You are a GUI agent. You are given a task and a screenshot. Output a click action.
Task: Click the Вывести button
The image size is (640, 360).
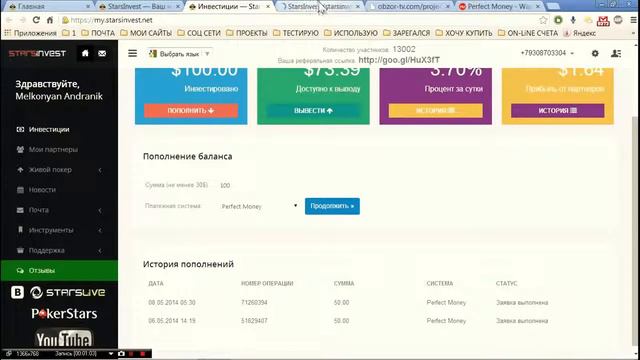313,111
